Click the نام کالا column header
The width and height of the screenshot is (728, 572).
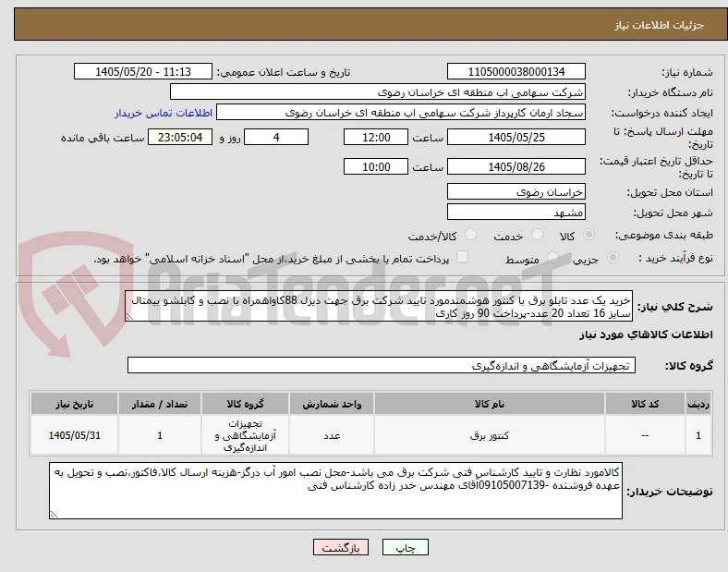[x=490, y=404]
